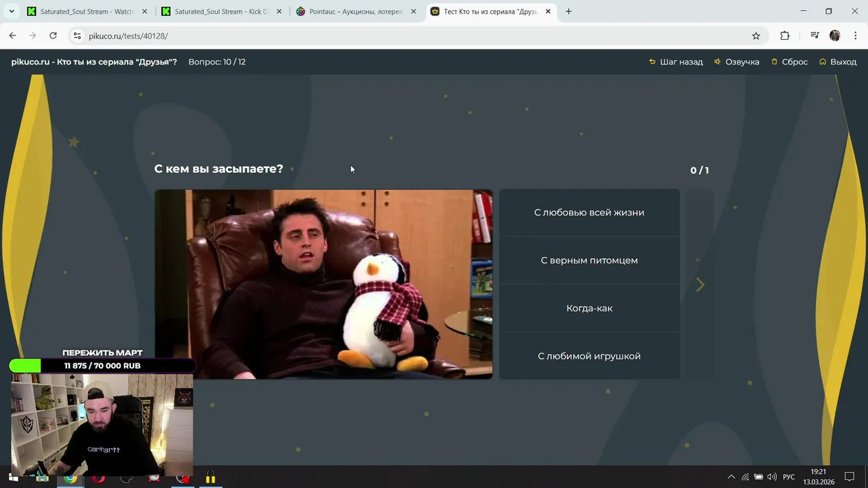Click the Вопрос: 10 / 12 counter
The height and width of the screenshot is (488, 868).
[x=217, y=62]
